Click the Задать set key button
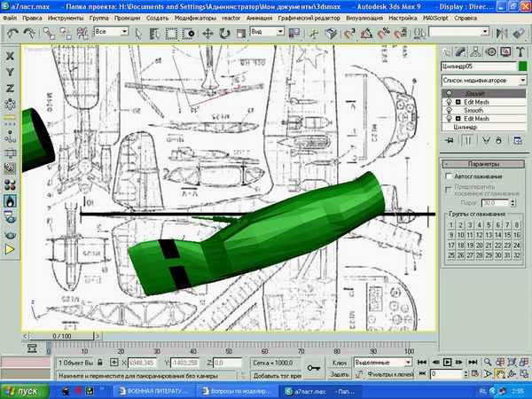This screenshot has height=399, width=532. coord(339,374)
